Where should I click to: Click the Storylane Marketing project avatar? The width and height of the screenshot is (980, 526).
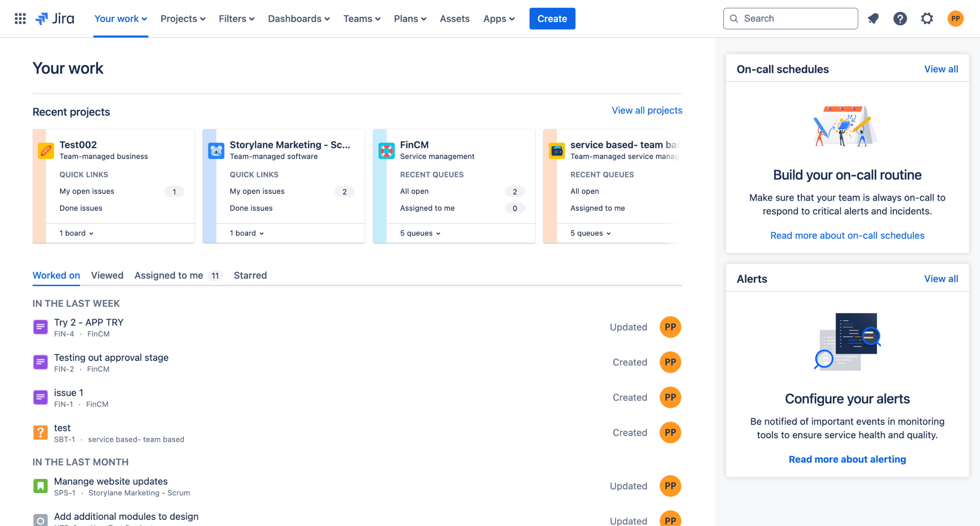click(216, 150)
